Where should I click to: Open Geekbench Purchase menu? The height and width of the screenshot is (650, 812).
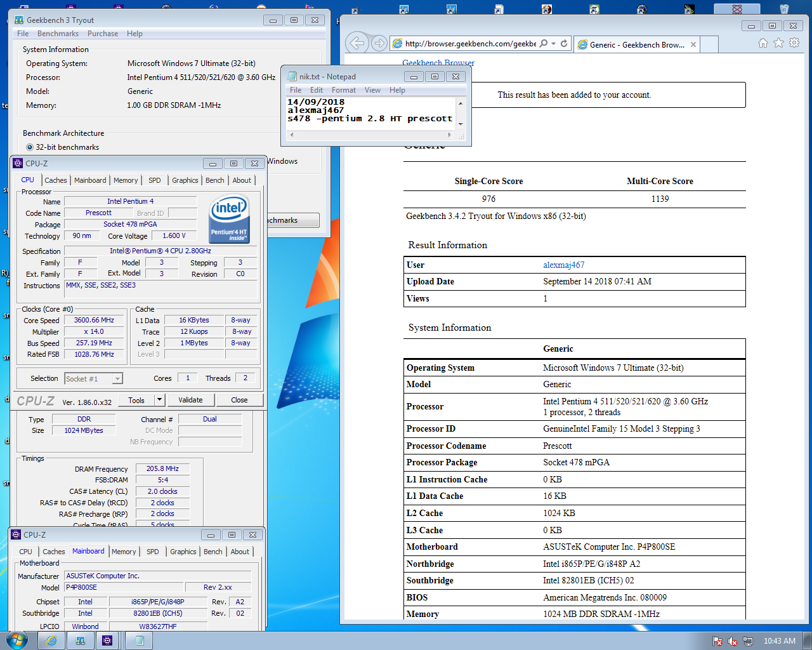(x=103, y=34)
